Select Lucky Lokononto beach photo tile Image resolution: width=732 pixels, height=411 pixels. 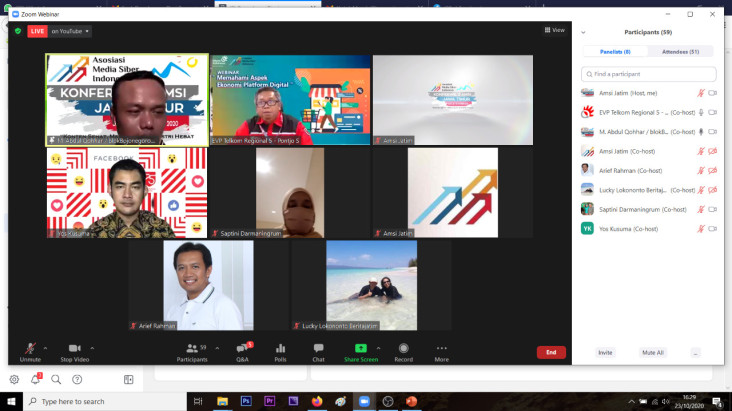point(372,285)
